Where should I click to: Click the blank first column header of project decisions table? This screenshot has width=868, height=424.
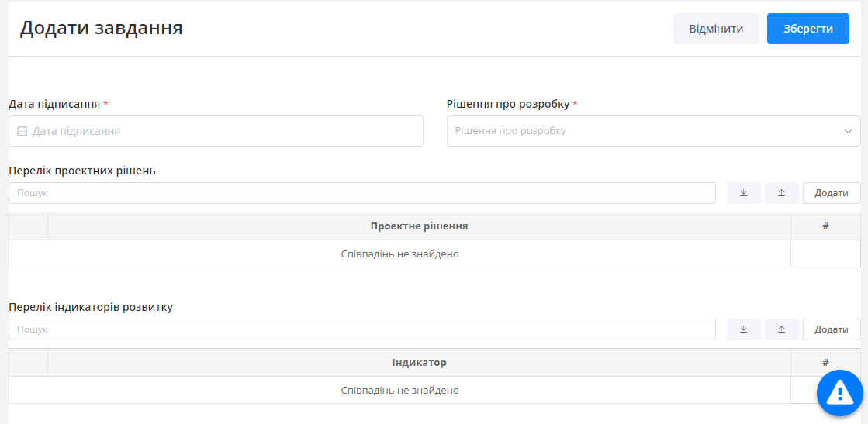(28, 226)
